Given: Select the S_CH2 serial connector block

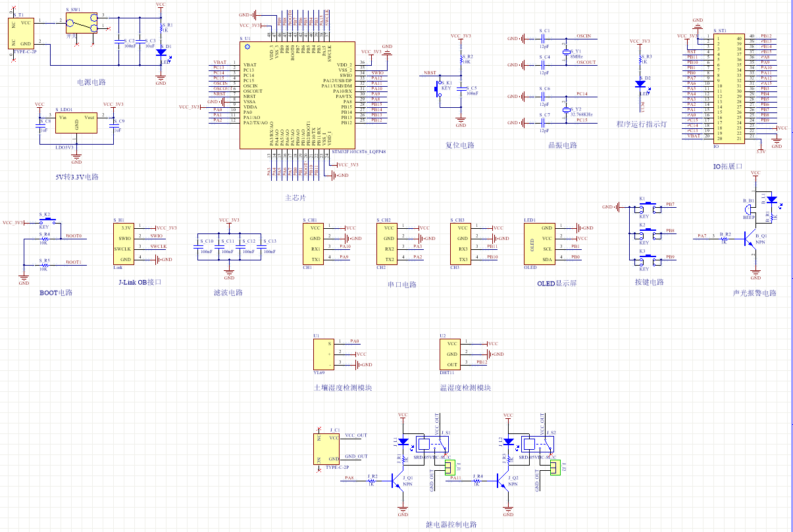Looking at the screenshot, I should tap(387, 244).
